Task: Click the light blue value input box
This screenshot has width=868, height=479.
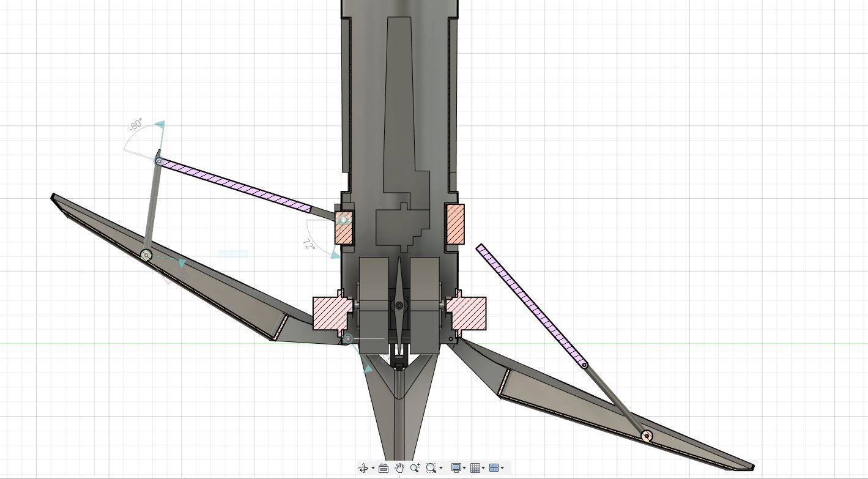Action: click(x=233, y=254)
